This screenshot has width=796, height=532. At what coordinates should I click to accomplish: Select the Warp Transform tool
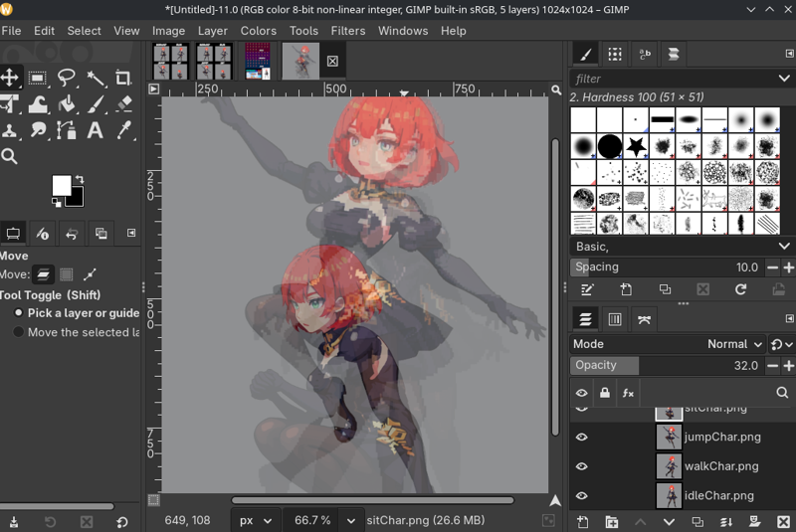click(x=38, y=104)
